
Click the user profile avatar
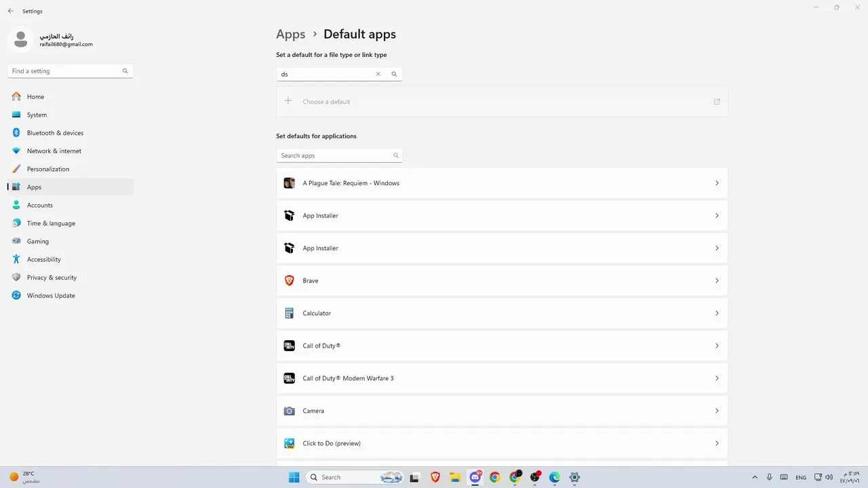(20, 39)
